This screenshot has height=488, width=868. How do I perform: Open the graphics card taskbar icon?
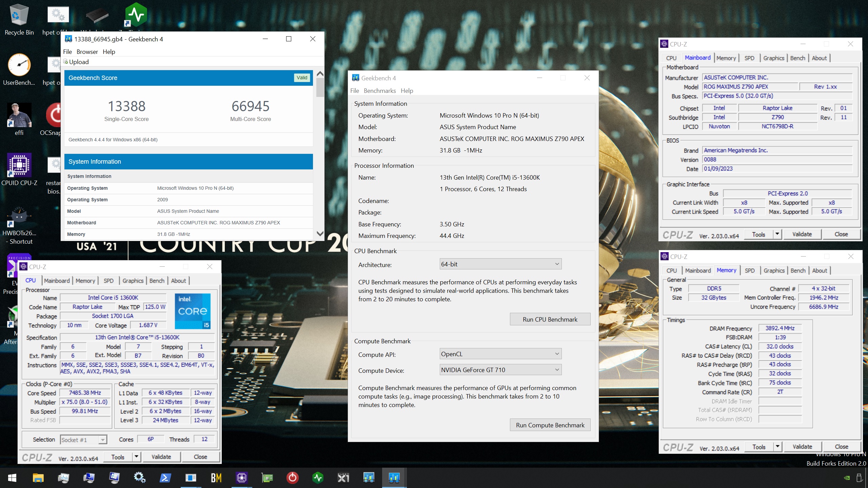[x=267, y=478]
